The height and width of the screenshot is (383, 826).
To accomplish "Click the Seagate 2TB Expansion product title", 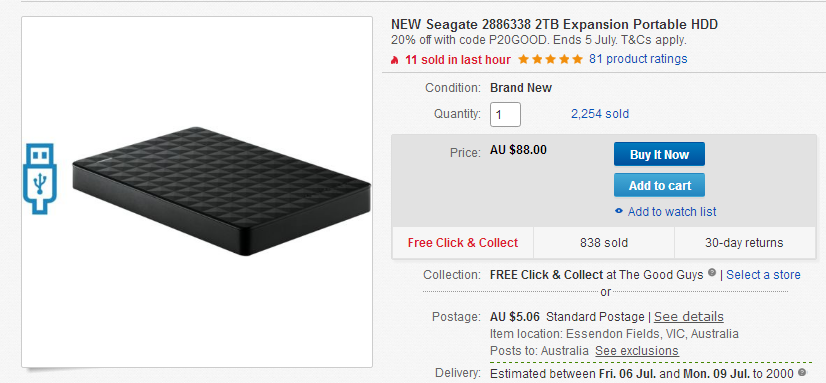I will (x=554, y=24).
